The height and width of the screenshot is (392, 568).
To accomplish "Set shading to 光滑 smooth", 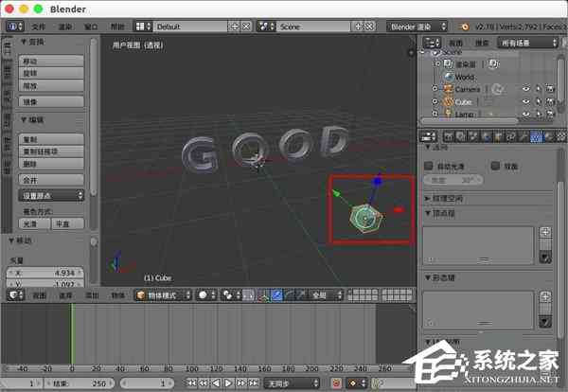I will point(35,223).
